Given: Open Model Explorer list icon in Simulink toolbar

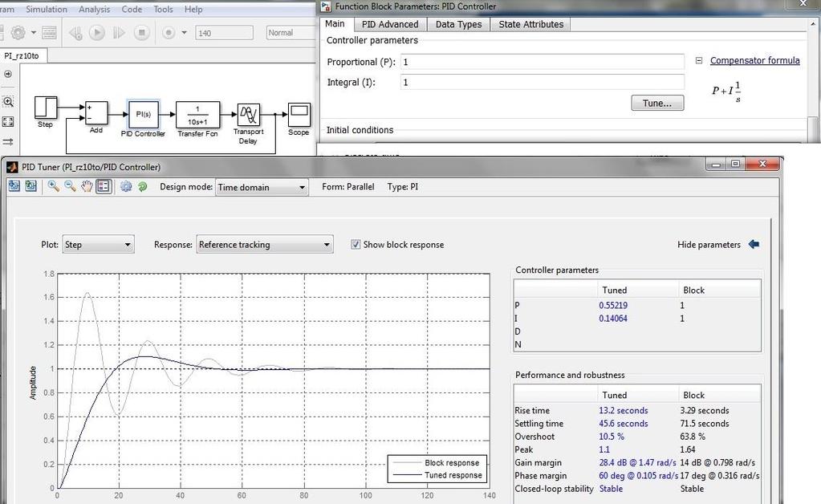Looking at the screenshot, I should 49,33.
